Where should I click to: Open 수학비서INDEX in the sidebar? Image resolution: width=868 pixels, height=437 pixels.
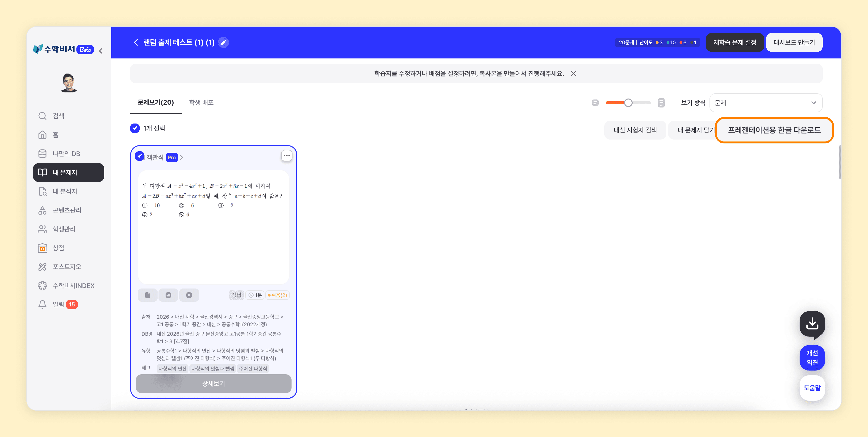pyautogui.click(x=68, y=285)
